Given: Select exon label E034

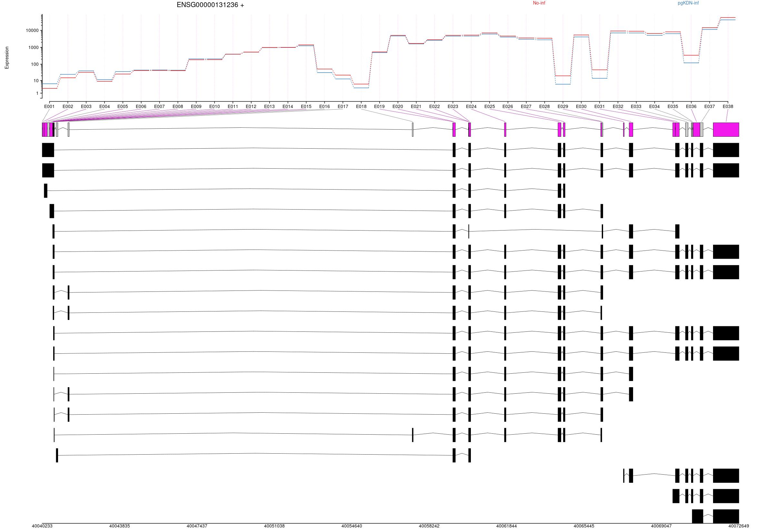Looking at the screenshot, I should point(654,107).
